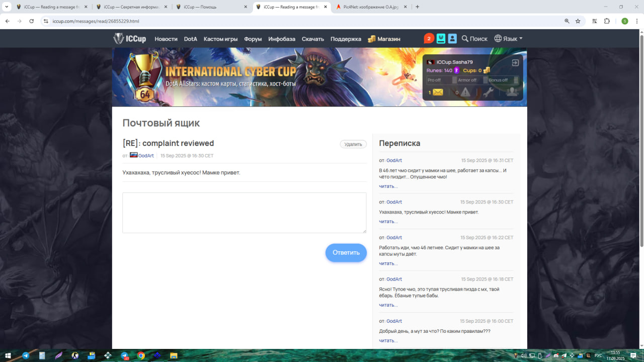Bookmark this page with the star
Viewport: 644px width, 362px height.
coord(578,21)
